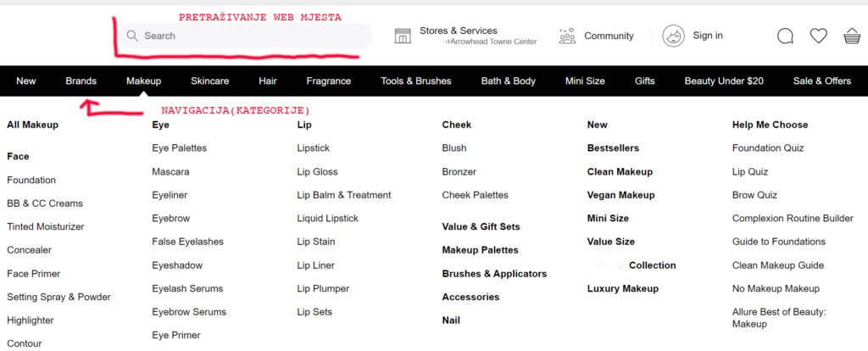Select Skincare in the navigation bar
This screenshot has width=868, height=351.
coord(209,81)
